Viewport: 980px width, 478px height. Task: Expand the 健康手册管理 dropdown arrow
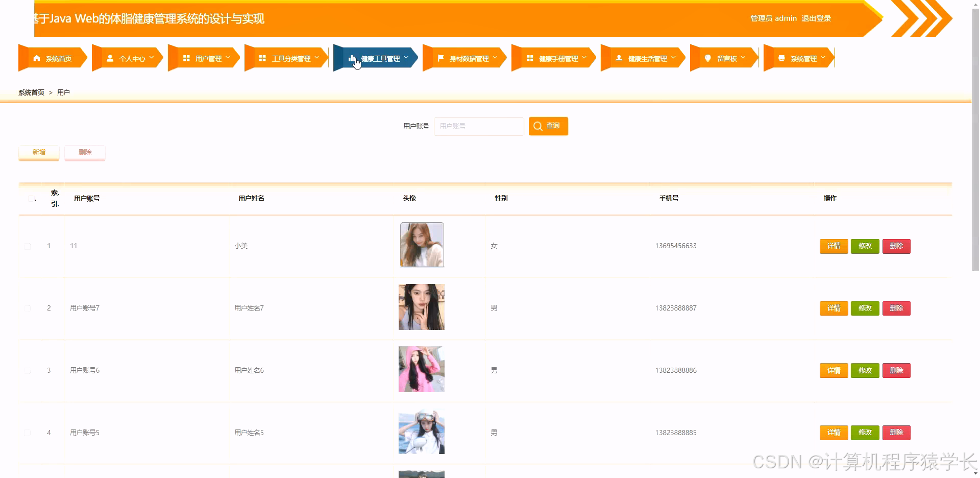(x=584, y=58)
